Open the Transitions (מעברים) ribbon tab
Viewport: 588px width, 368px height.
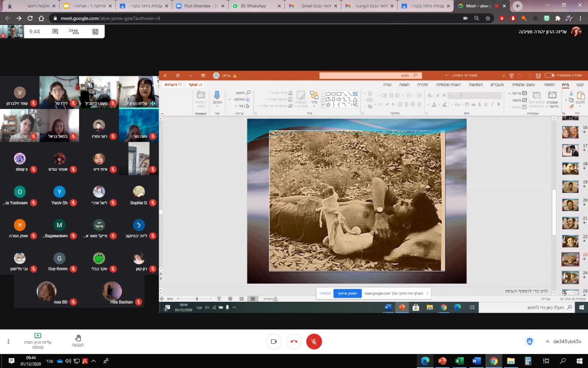click(x=497, y=85)
